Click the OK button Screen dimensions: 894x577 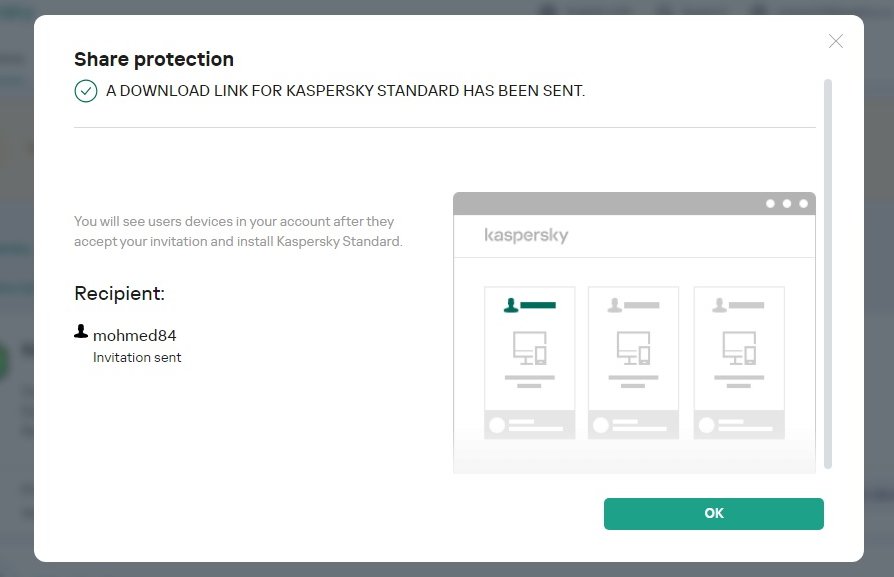(713, 513)
